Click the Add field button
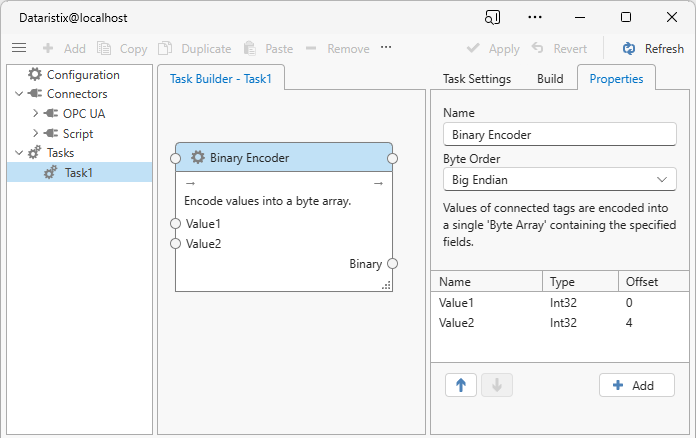Viewport: 696px width, 438px height. point(636,385)
